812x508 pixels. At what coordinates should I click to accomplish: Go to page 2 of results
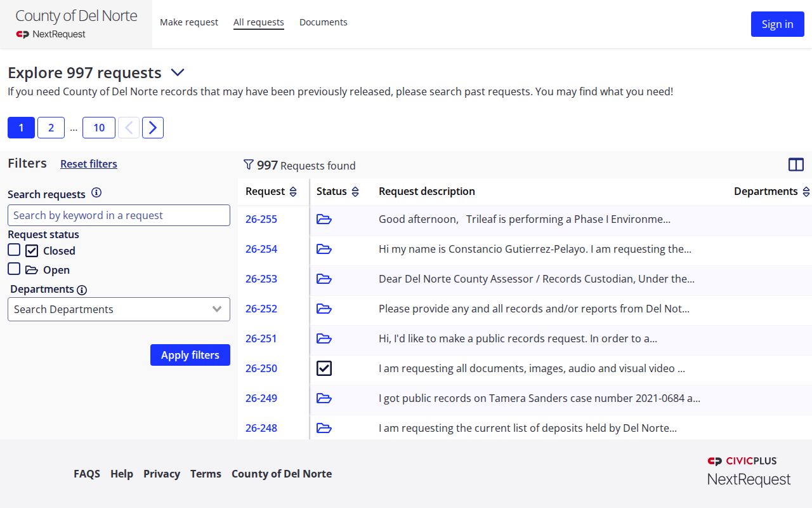pos(51,128)
